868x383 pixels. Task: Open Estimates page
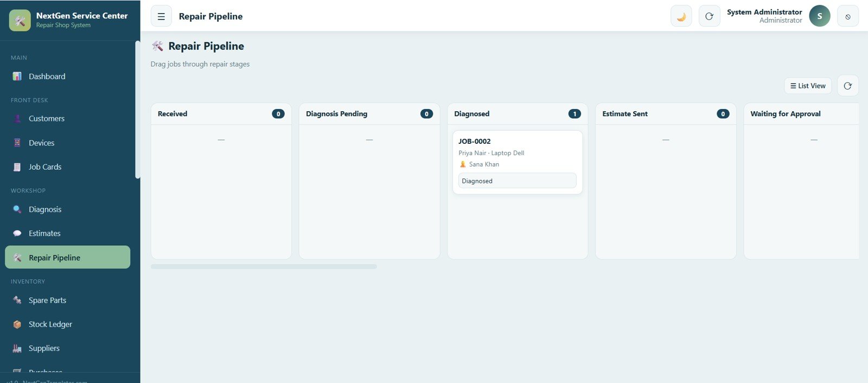click(x=67, y=233)
